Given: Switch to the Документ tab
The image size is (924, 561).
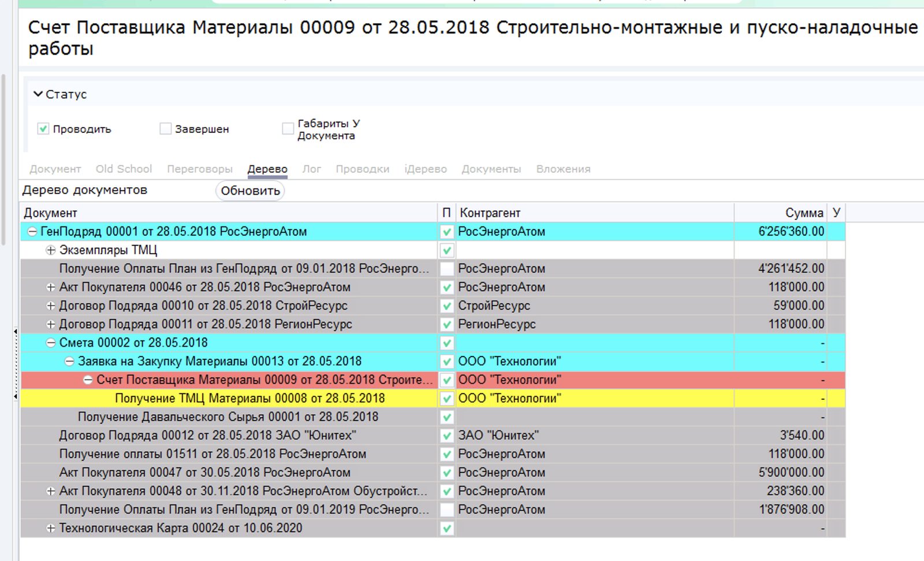Looking at the screenshot, I should [55, 169].
